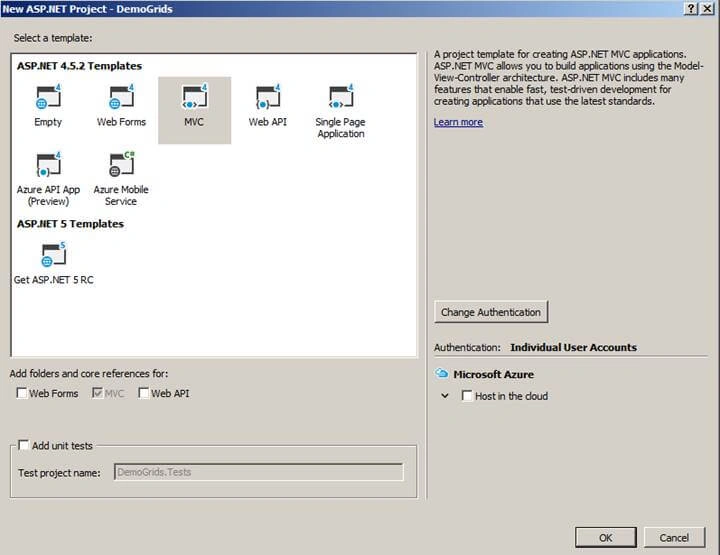The height and width of the screenshot is (555, 720).
Task: Select the Web Forms template icon
Action: [121, 97]
